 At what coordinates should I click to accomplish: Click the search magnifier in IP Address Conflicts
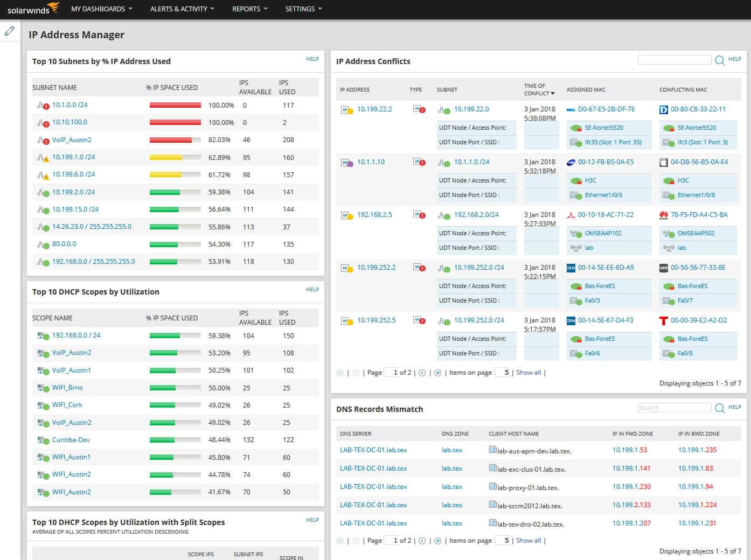click(720, 60)
